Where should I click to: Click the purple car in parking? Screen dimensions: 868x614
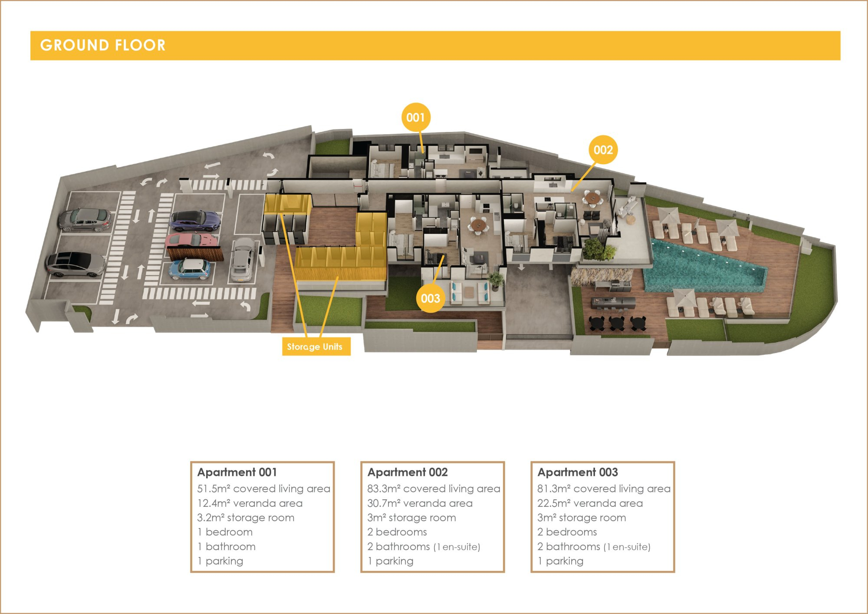[x=195, y=220]
